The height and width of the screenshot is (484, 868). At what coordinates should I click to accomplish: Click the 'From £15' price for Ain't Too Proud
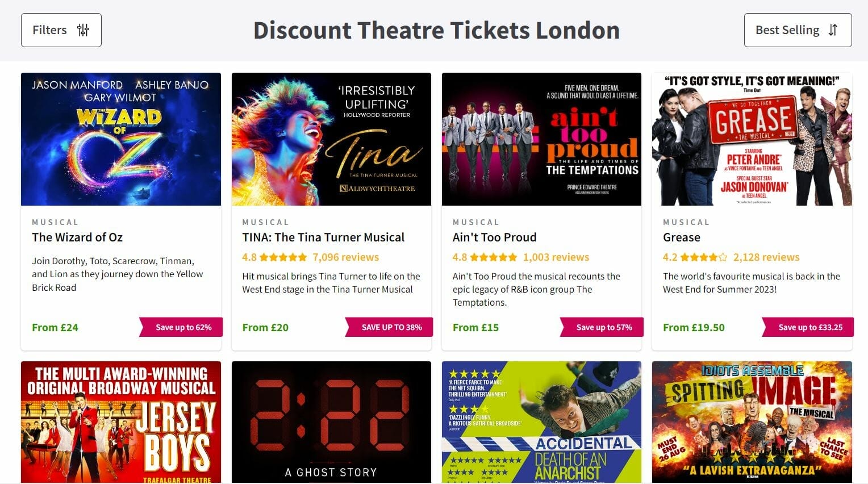point(476,327)
